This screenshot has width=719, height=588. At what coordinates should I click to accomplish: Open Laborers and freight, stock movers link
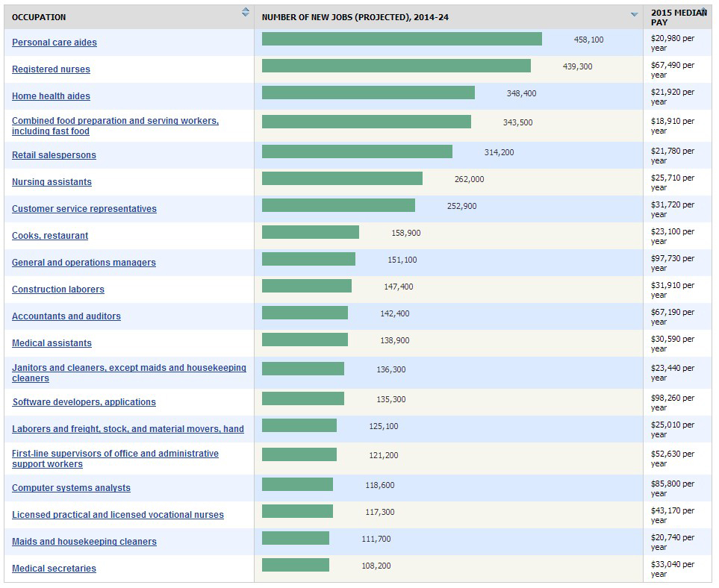coord(128,429)
